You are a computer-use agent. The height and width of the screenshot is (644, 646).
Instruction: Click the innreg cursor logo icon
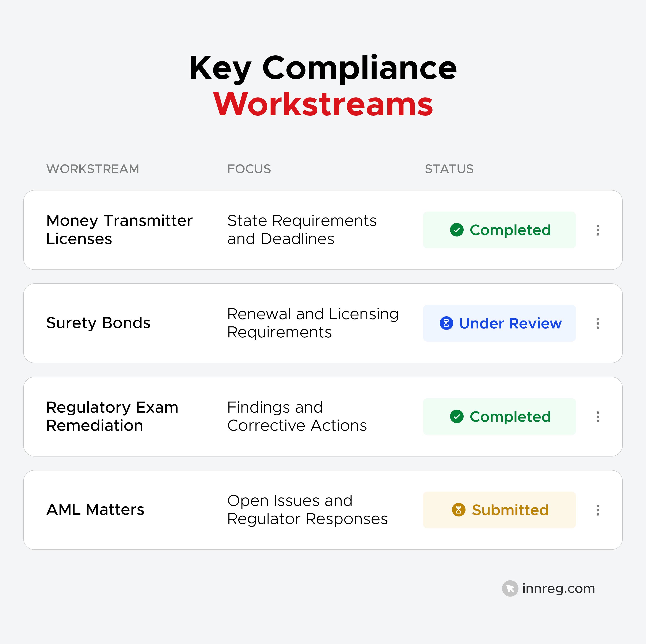[510, 588]
